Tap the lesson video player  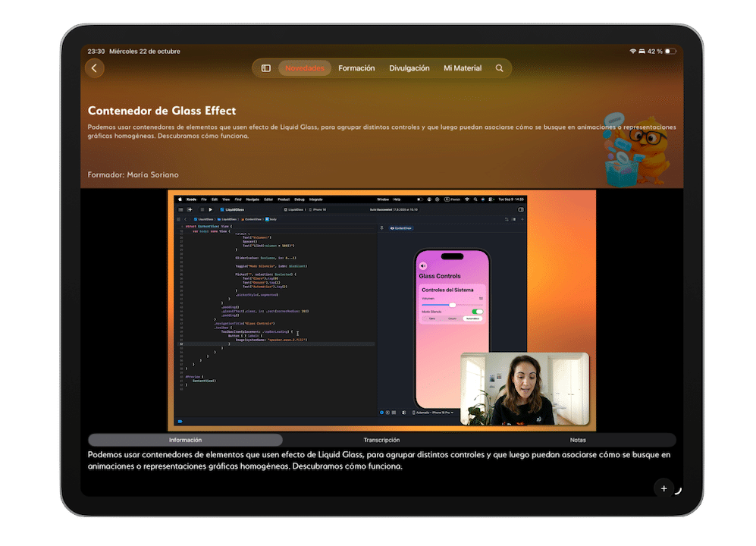[x=381, y=310]
